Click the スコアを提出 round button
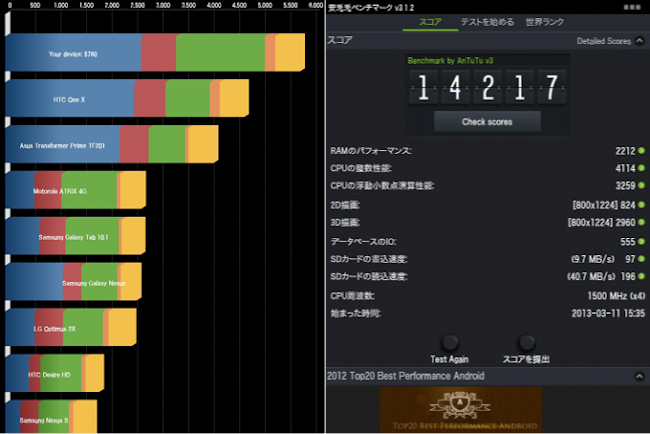 pos(526,342)
